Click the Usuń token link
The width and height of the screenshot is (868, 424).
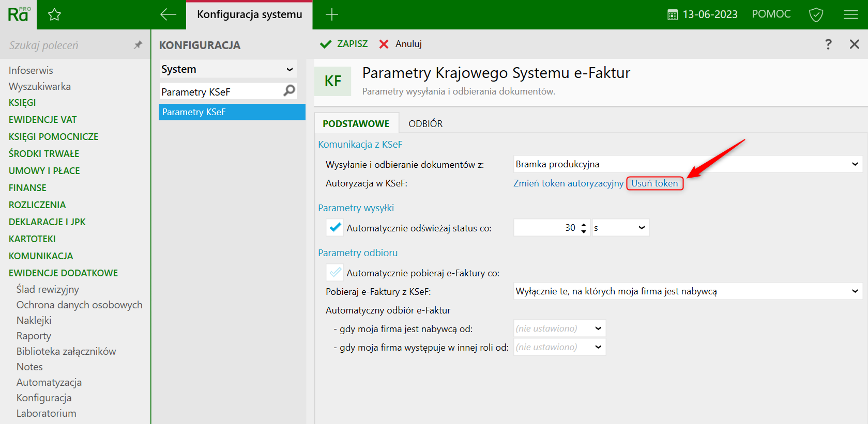(654, 183)
